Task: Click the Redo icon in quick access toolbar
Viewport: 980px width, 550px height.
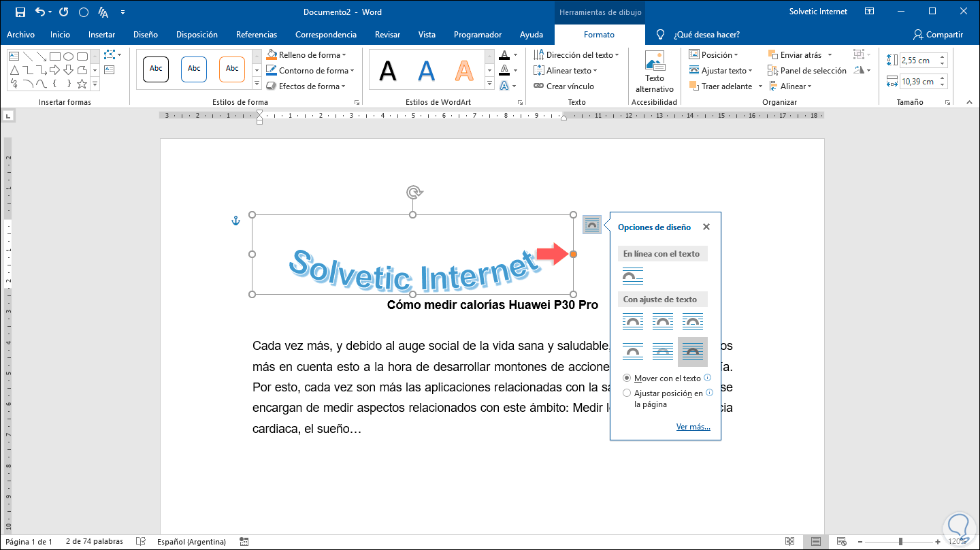Action: pyautogui.click(x=63, y=12)
